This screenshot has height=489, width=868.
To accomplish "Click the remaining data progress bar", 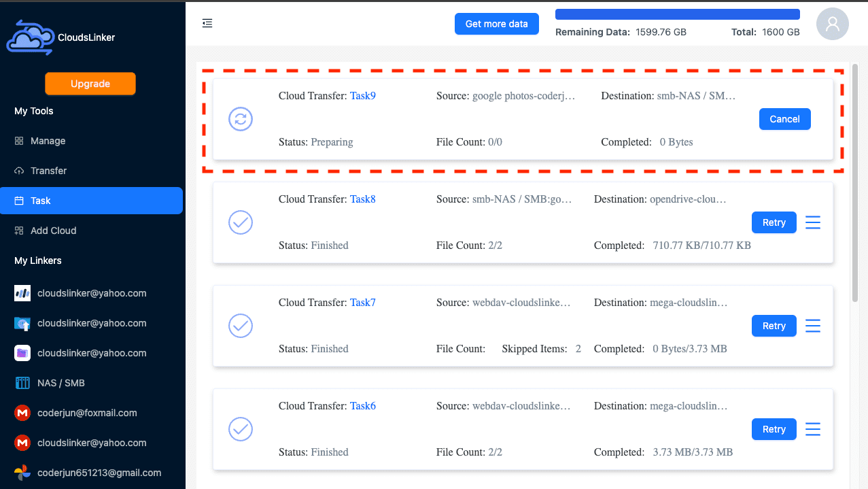I will pyautogui.click(x=678, y=14).
